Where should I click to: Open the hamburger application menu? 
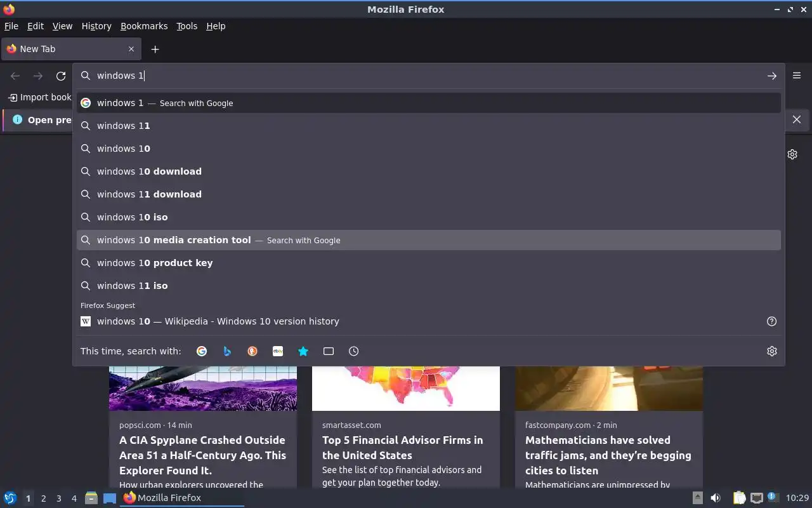797,76
